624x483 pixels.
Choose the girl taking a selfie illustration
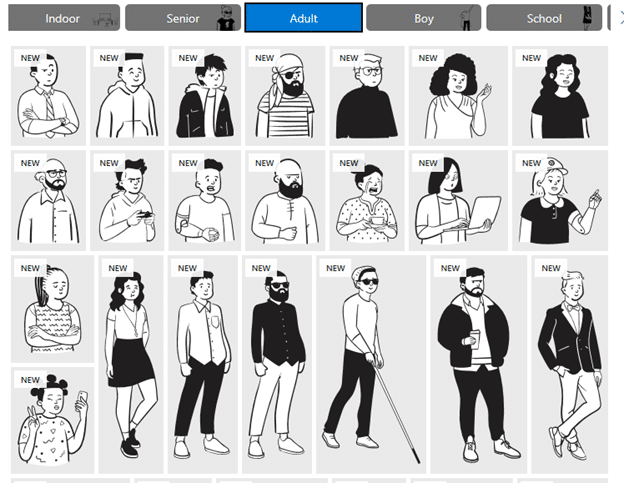(53, 420)
